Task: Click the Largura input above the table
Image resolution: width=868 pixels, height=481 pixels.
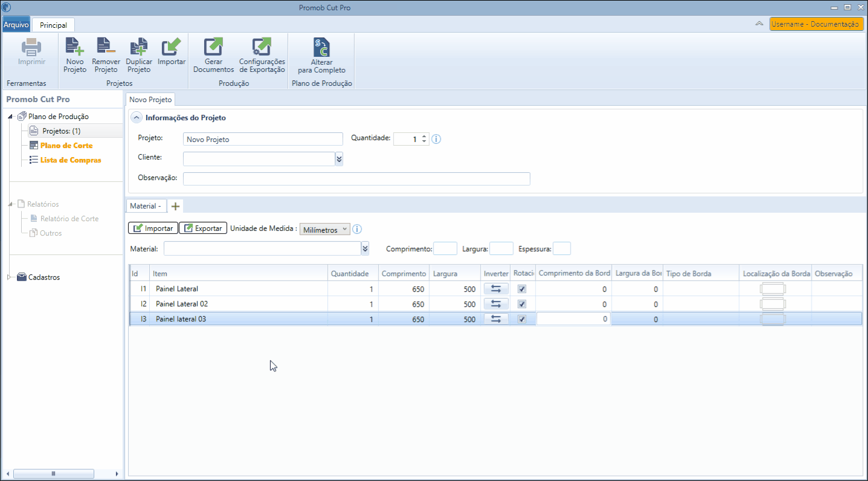Action: tap(501, 248)
